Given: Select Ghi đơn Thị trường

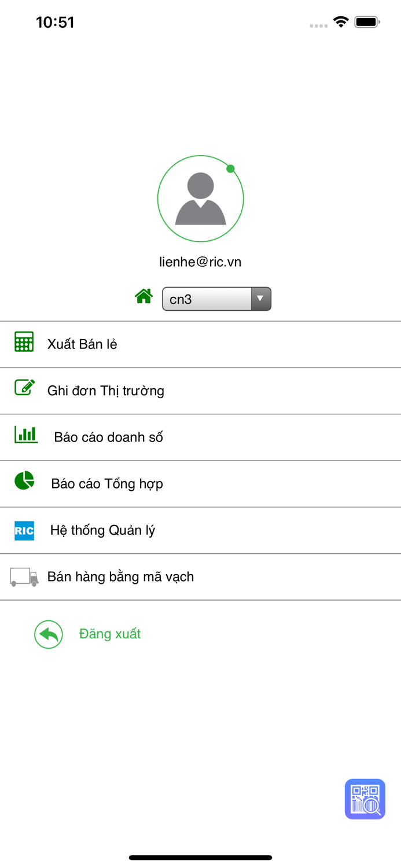Looking at the screenshot, I should coord(106,391).
